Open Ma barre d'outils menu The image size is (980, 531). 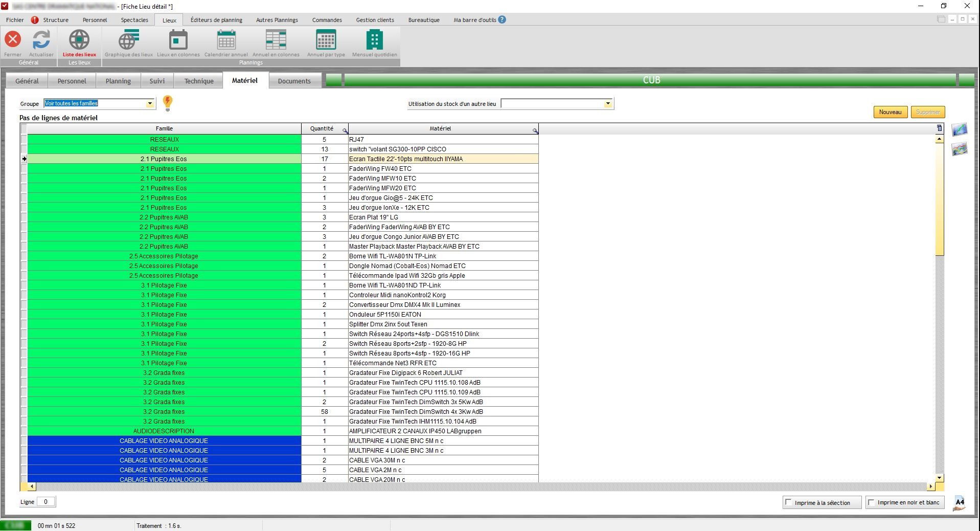(x=475, y=20)
